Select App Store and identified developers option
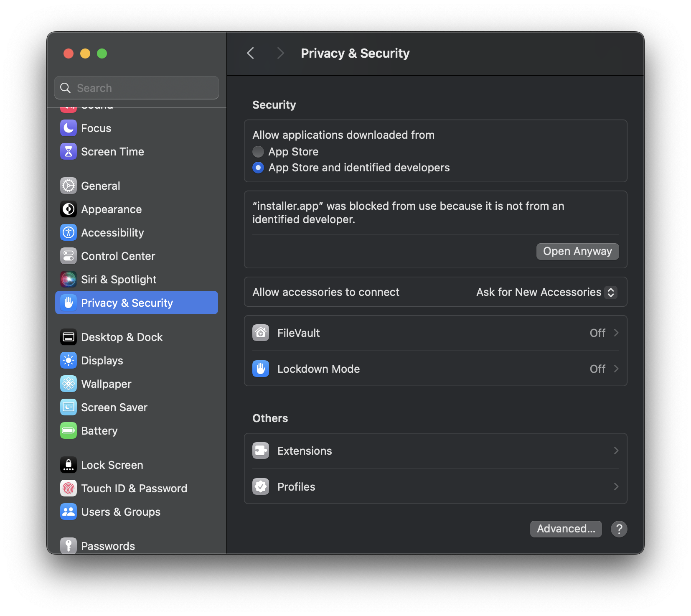The height and width of the screenshot is (616, 691). (258, 168)
